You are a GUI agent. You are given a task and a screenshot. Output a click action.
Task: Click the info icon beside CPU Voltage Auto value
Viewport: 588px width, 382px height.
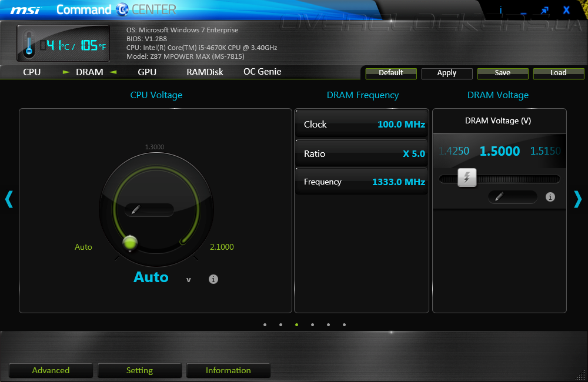point(213,279)
